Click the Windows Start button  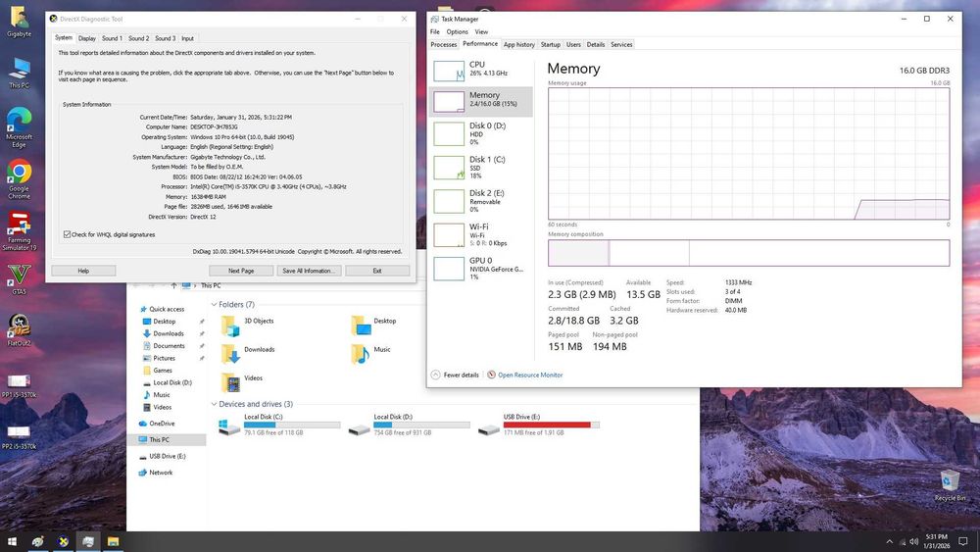tap(12, 541)
